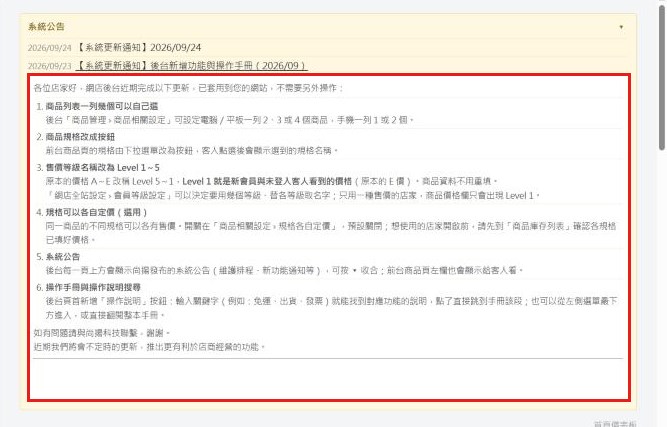Open the 【系統更新通知】2026/09/24 announcement
This screenshot has width=667, height=427.
(138, 47)
